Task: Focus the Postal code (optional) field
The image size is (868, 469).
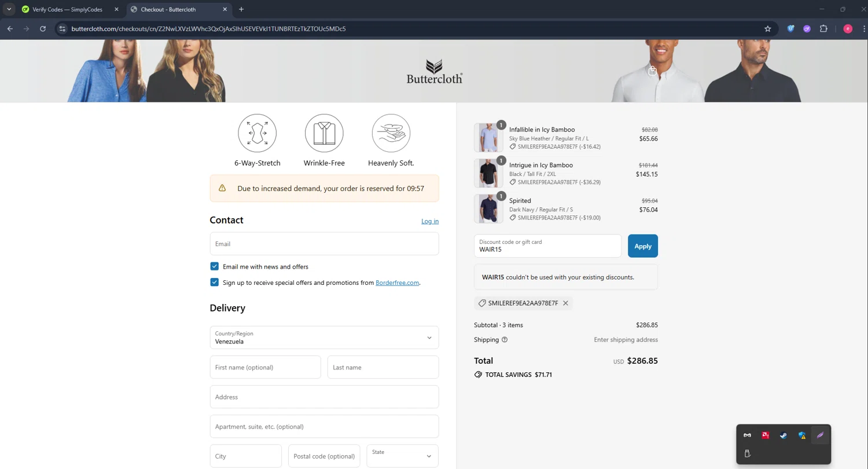Action: (x=324, y=456)
